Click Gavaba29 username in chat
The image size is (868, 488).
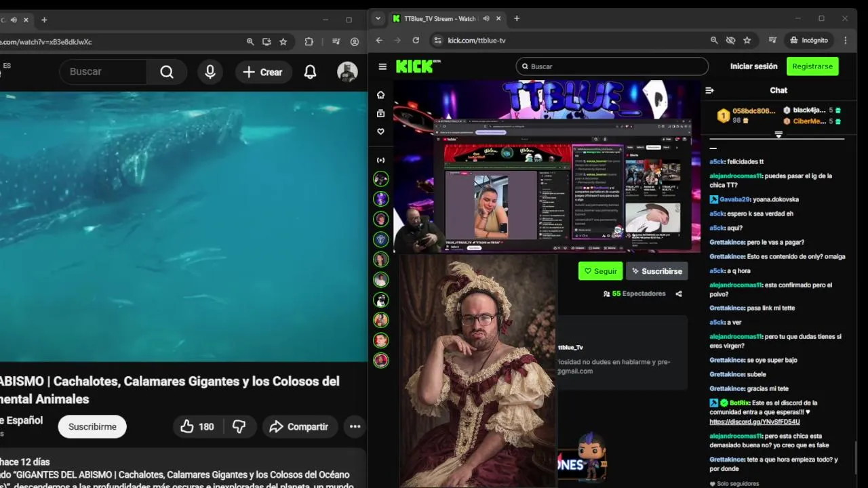pyautogui.click(x=734, y=199)
